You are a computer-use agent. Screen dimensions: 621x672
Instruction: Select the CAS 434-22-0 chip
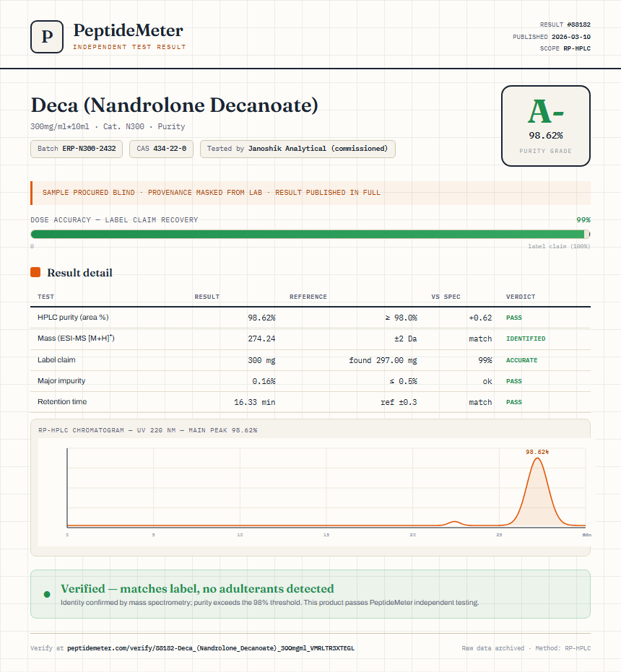[161, 149]
